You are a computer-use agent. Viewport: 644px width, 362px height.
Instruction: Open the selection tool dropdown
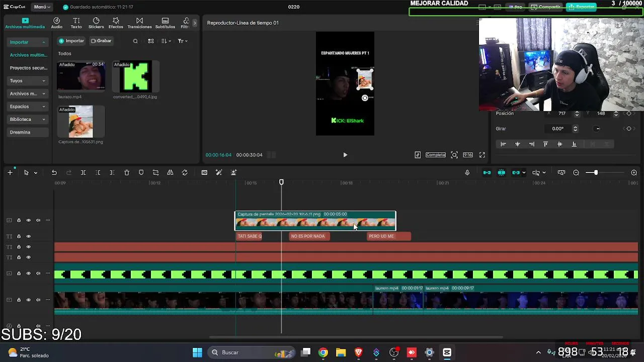[x=35, y=173]
